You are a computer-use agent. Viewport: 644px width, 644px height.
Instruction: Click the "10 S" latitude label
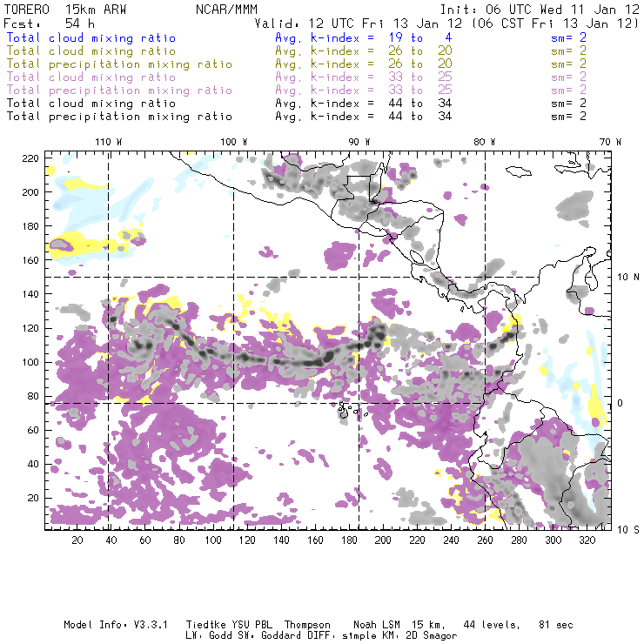[x=628, y=529]
